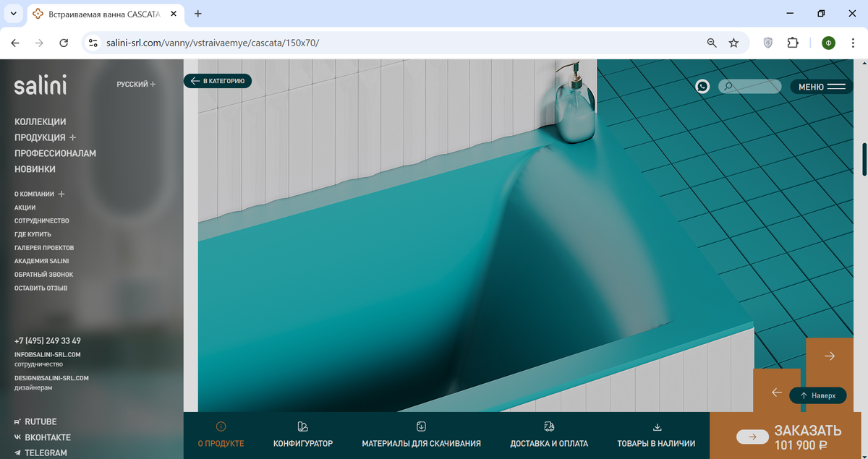The height and width of the screenshot is (459, 868).
Task: Open the tab search dropdown chevron
Action: coord(13,14)
